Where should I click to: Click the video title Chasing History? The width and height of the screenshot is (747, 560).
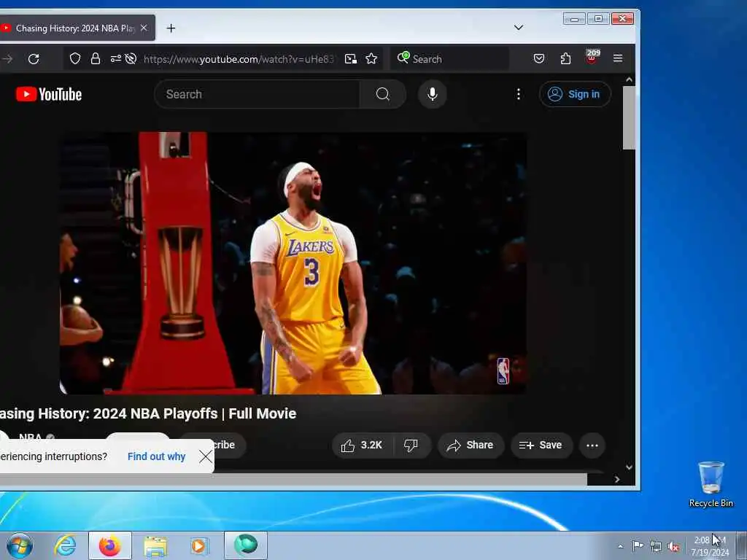point(147,413)
